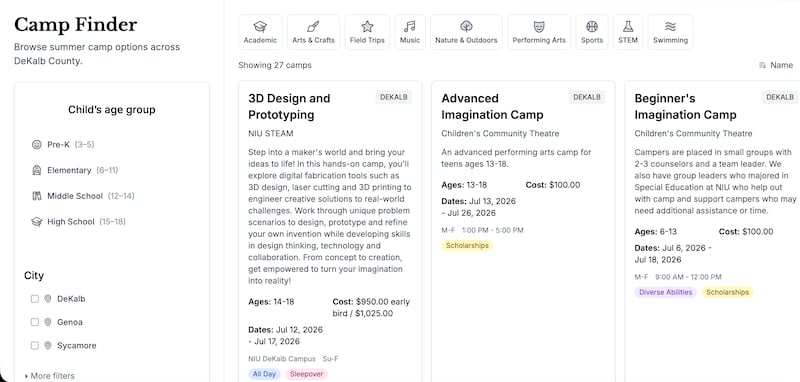
Task: Click 'Ages: 6-13' on Beginner's Imagination Camp
Action: click(656, 232)
